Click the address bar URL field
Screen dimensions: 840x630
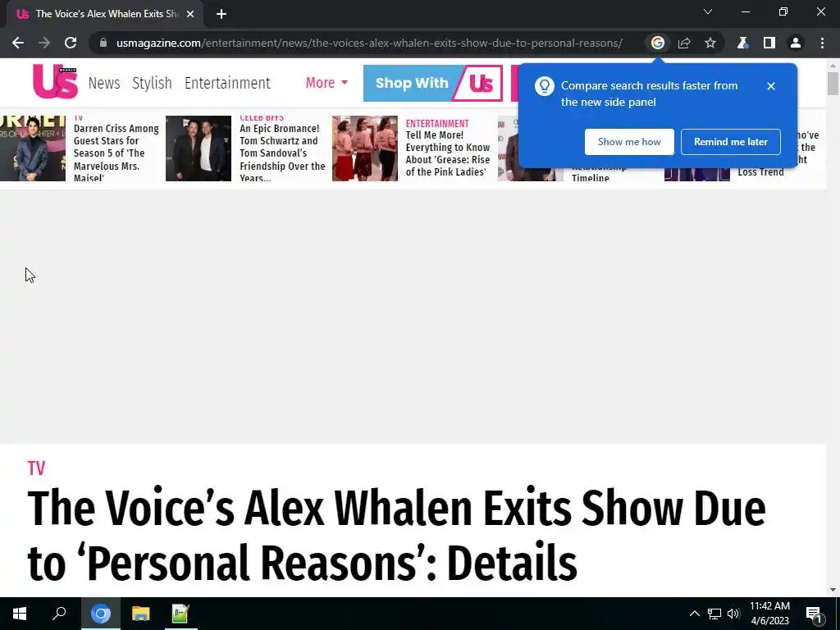pyautogui.click(x=370, y=43)
